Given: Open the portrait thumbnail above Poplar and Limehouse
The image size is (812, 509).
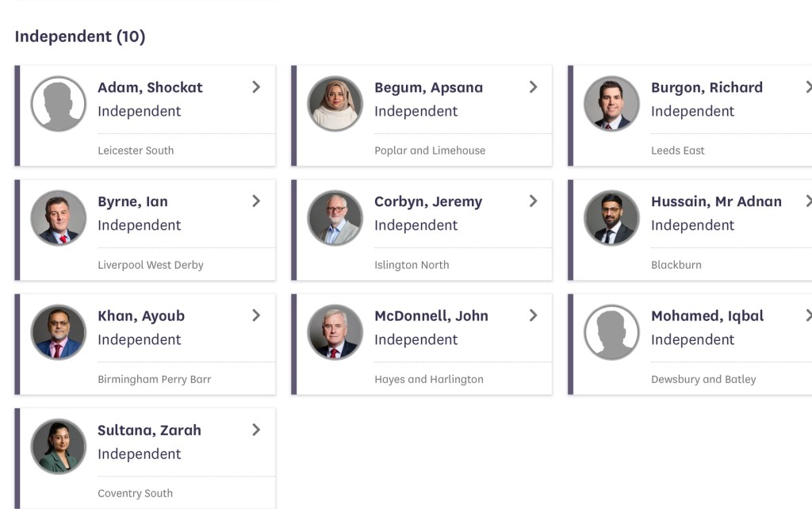Looking at the screenshot, I should click(x=335, y=104).
